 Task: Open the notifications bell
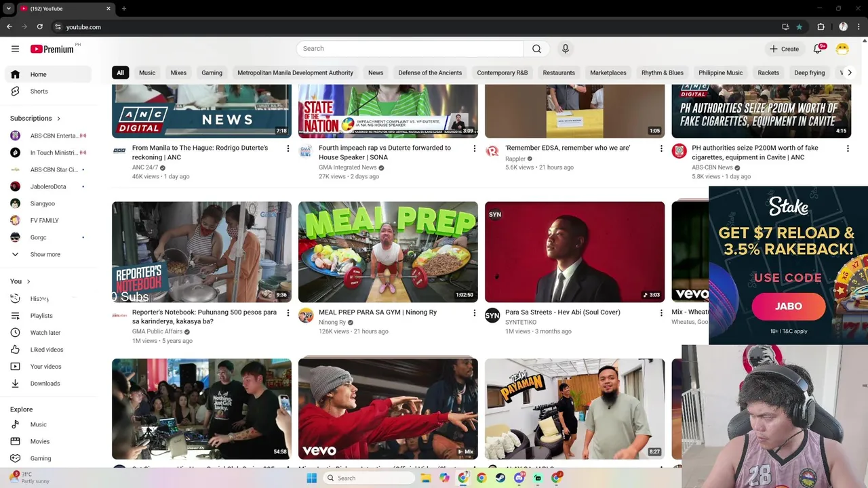click(818, 49)
